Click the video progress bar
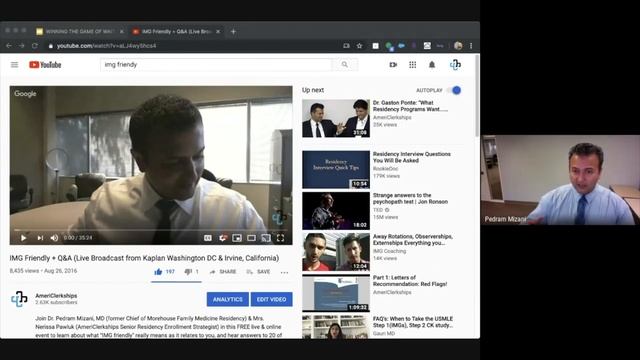 [x=151, y=230]
